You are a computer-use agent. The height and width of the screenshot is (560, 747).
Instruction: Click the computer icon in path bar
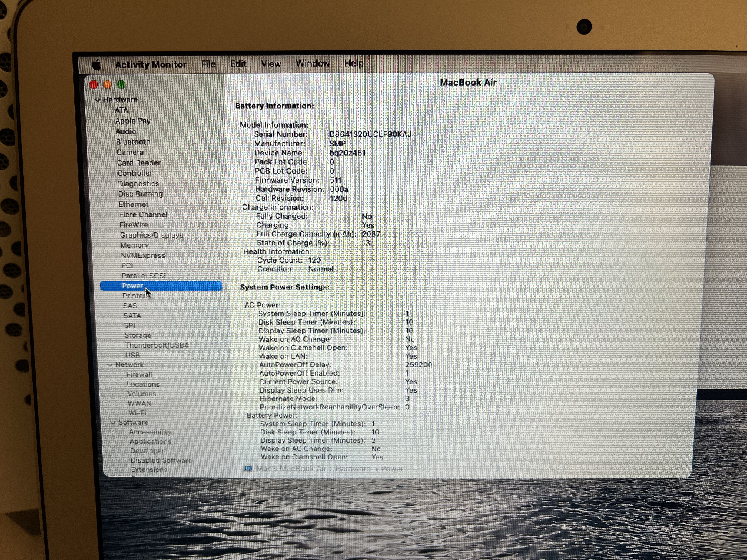(x=249, y=469)
